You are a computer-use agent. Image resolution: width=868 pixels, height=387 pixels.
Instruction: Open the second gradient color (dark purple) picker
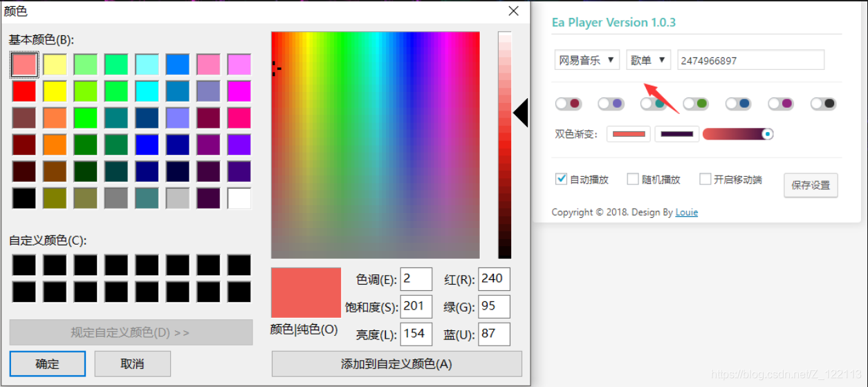677,134
